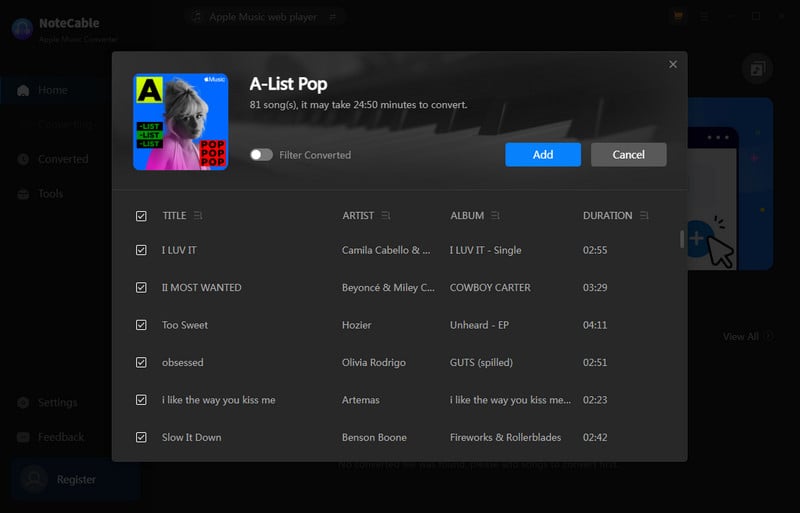Toggle the Filter Converted switch
The height and width of the screenshot is (513, 800).
[261, 155]
